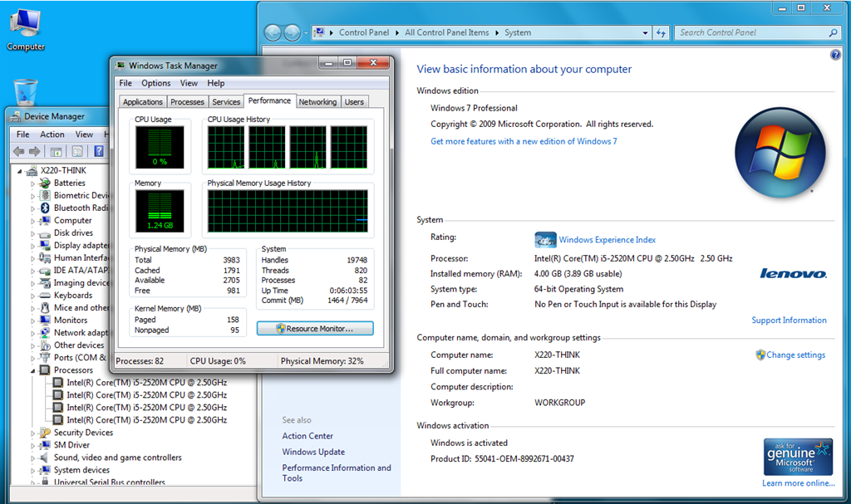851x504 pixels.
Task: Click the Batteries icon in the device tree
Action: tap(45, 183)
